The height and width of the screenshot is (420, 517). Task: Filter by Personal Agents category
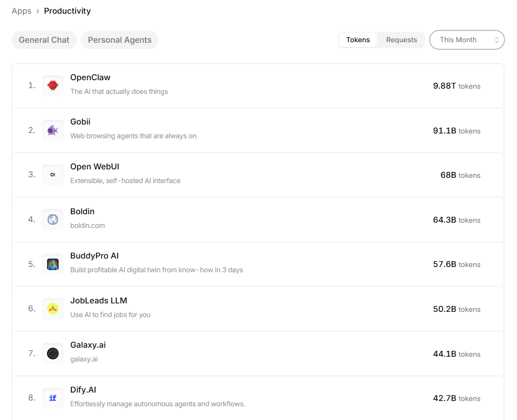(x=119, y=40)
